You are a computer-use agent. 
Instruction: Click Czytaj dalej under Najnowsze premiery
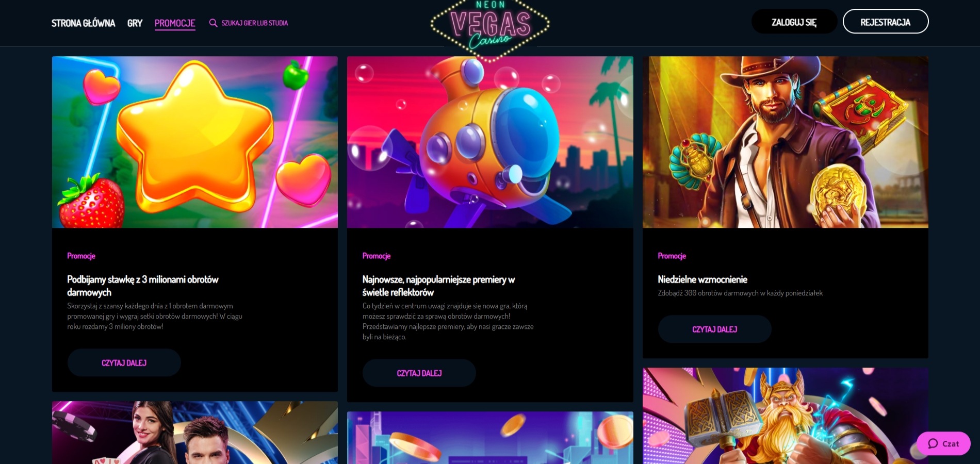tap(419, 373)
